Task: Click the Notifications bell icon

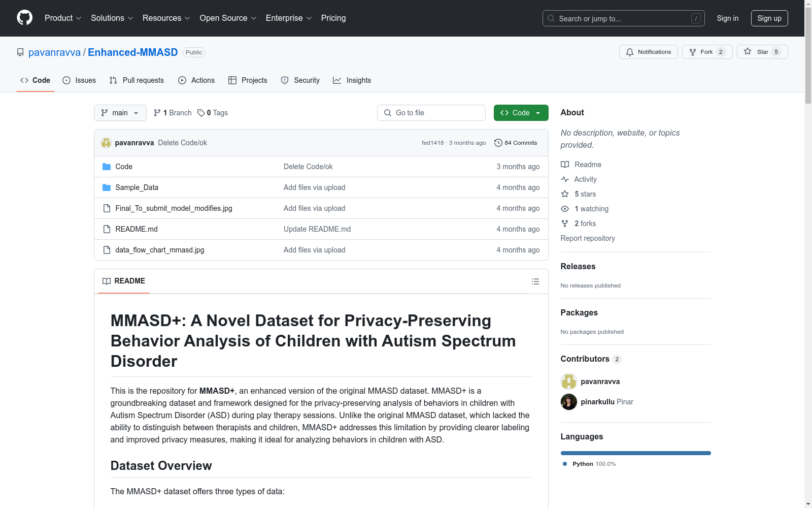Action: click(630, 52)
